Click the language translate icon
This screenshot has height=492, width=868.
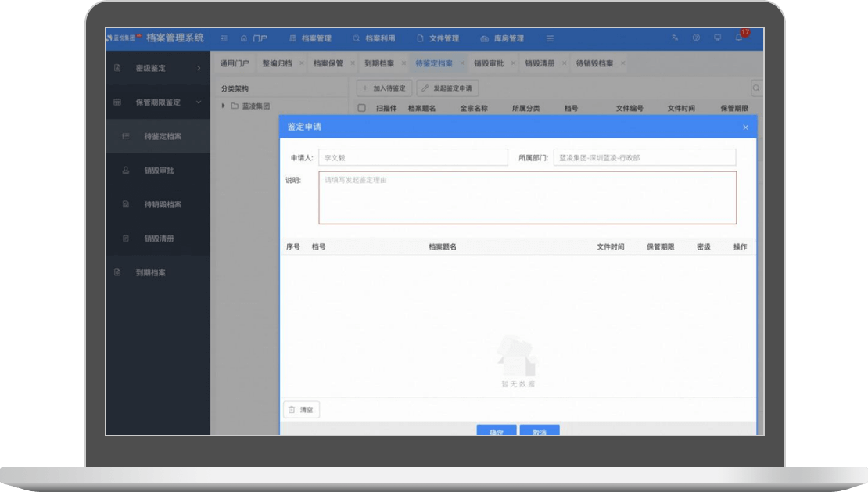coord(675,38)
